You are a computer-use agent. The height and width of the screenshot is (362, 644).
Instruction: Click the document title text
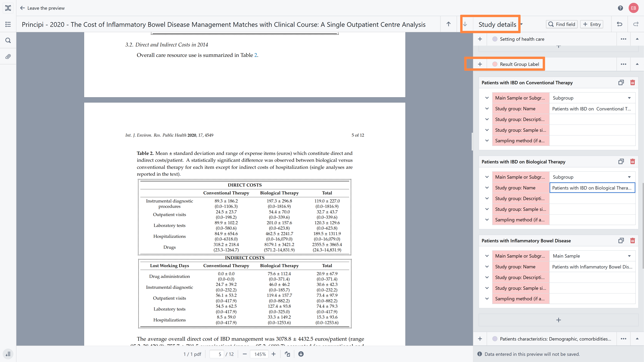point(224,24)
